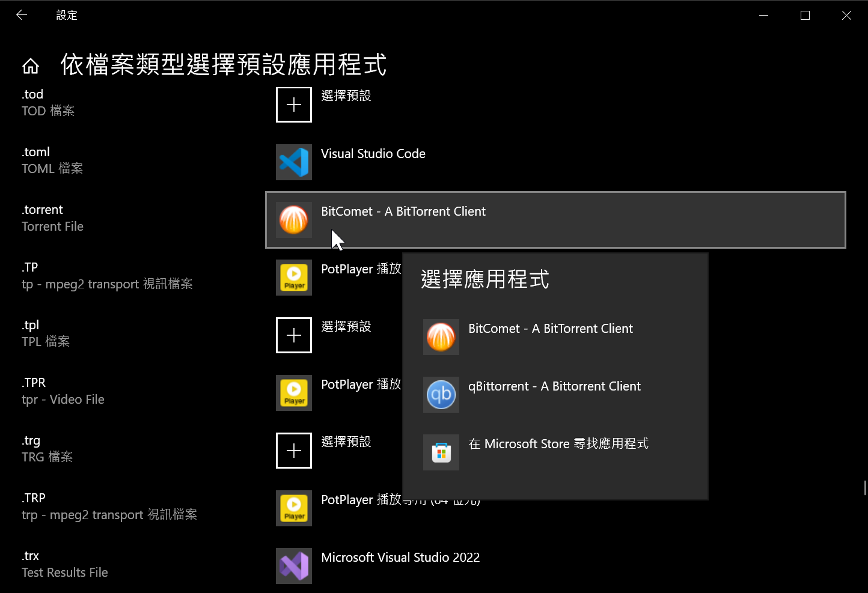This screenshot has width=868, height=593.
Task: Choose qBittorrent - A Bittorrent Client in popup
Action: click(x=555, y=395)
